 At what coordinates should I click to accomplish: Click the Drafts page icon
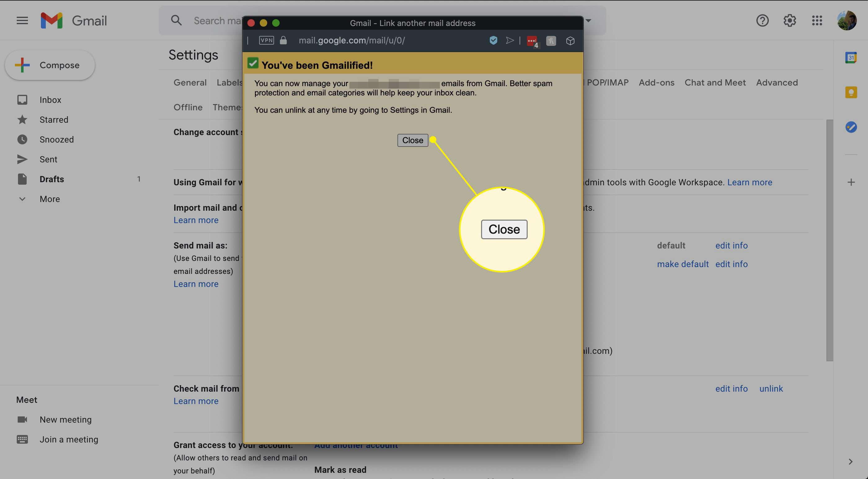[22, 179]
